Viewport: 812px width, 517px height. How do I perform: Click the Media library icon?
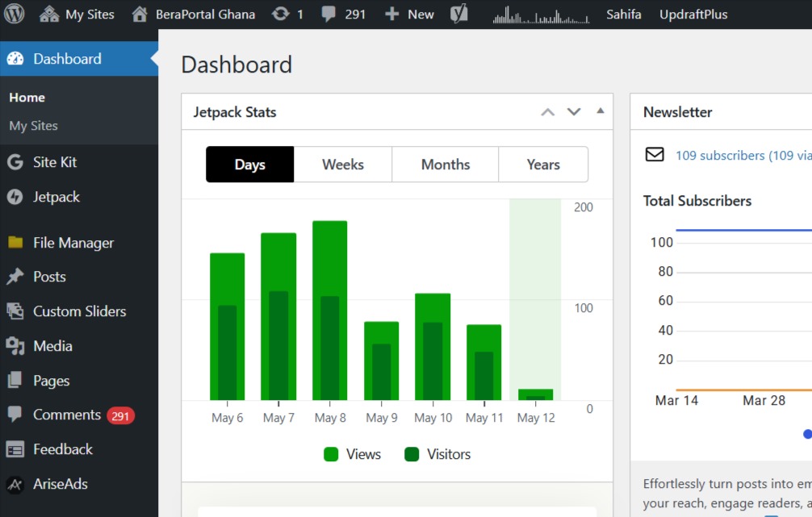[15, 346]
